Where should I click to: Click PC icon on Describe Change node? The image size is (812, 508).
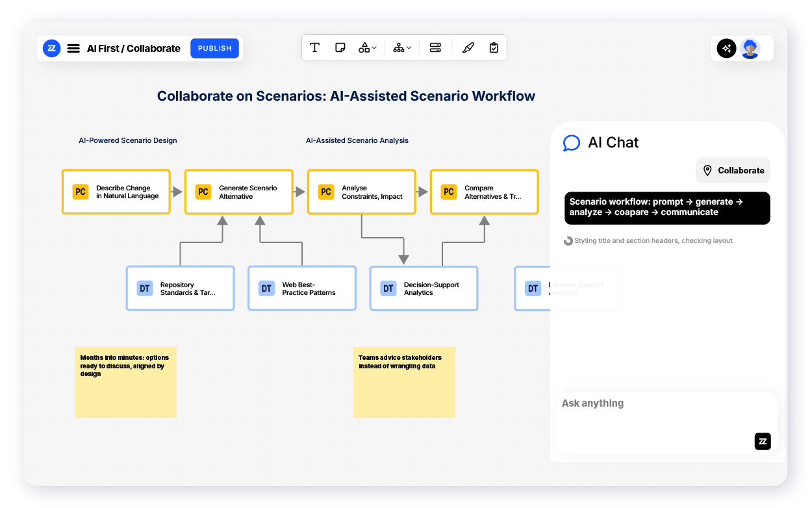click(81, 192)
